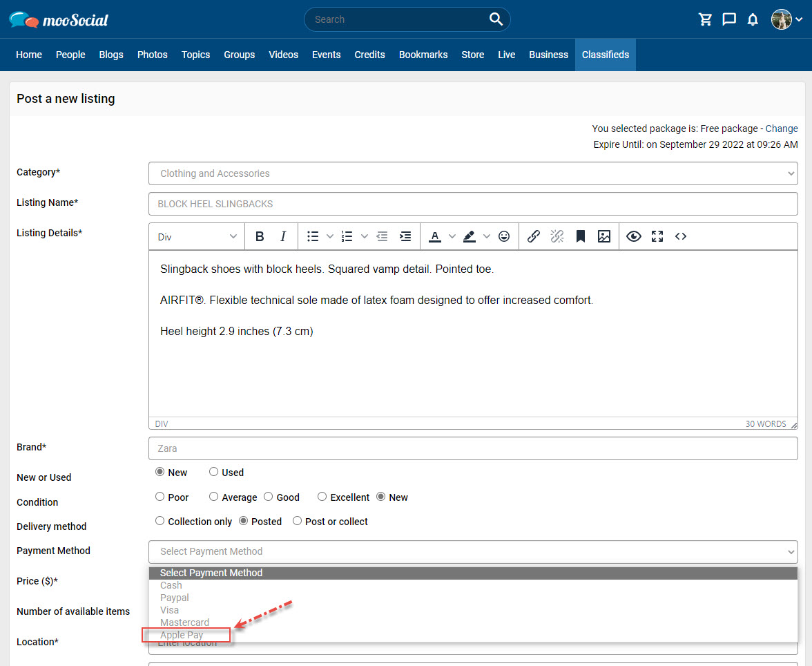The image size is (812, 666).
Task: Open the Business section
Action: click(x=548, y=55)
